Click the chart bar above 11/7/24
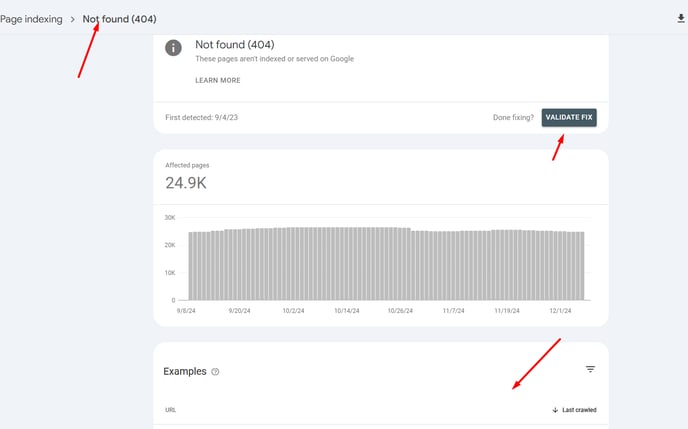688x429 pixels. 454,266
